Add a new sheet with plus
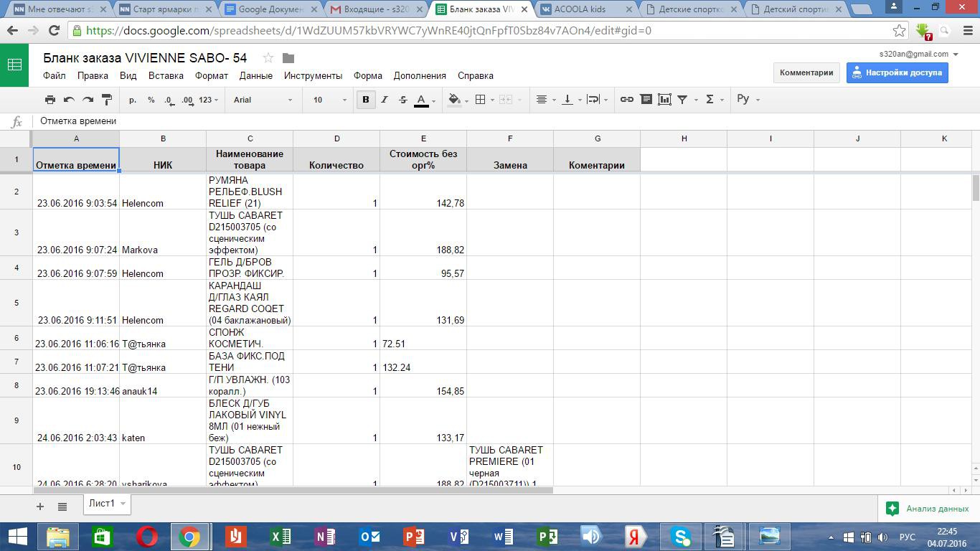Screen dimensions: 980x551 tap(40, 507)
